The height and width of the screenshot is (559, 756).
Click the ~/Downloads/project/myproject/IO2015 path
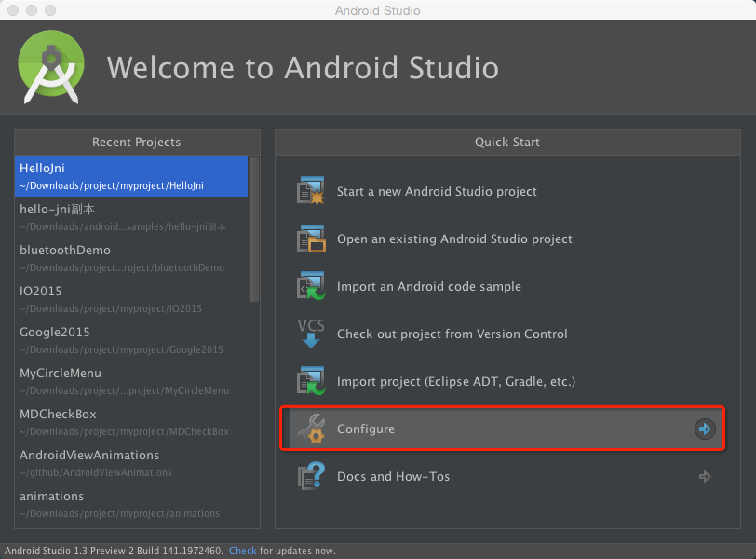pyautogui.click(x=111, y=308)
